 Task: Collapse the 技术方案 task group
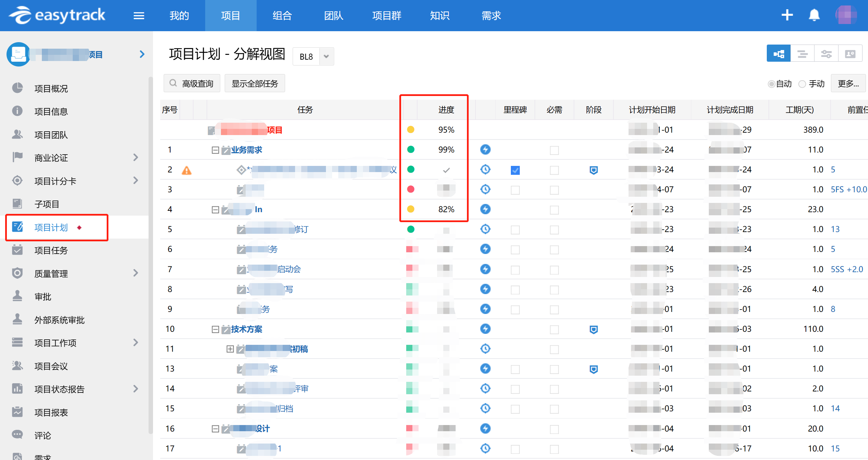tap(215, 329)
